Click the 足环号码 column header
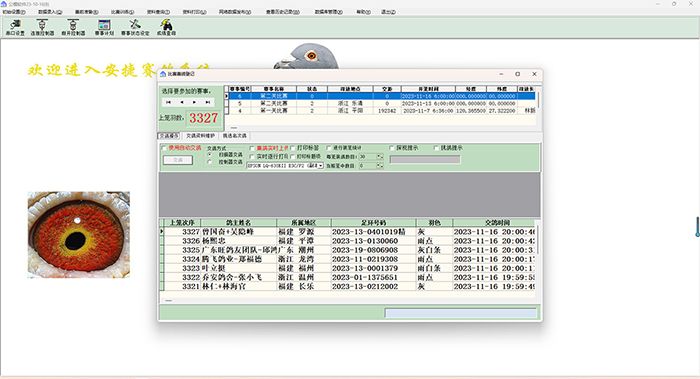The width and height of the screenshot is (700, 379). click(x=373, y=222)
